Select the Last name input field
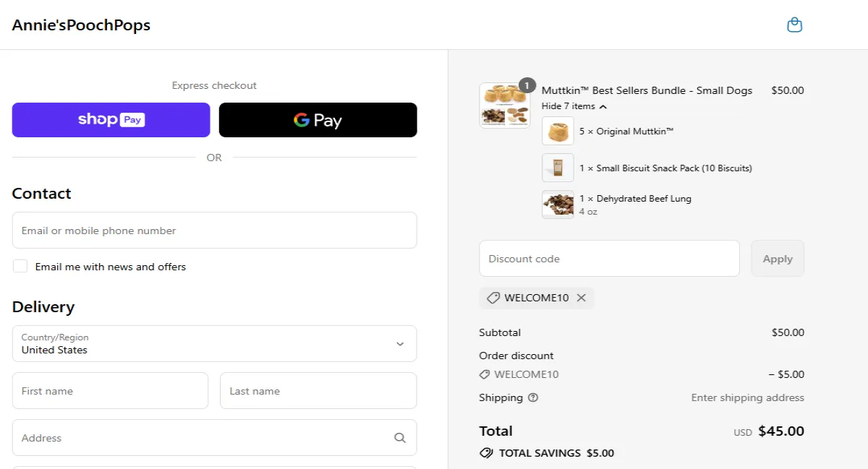The width and height of the screenshot is (868, 469). point(318,391)
